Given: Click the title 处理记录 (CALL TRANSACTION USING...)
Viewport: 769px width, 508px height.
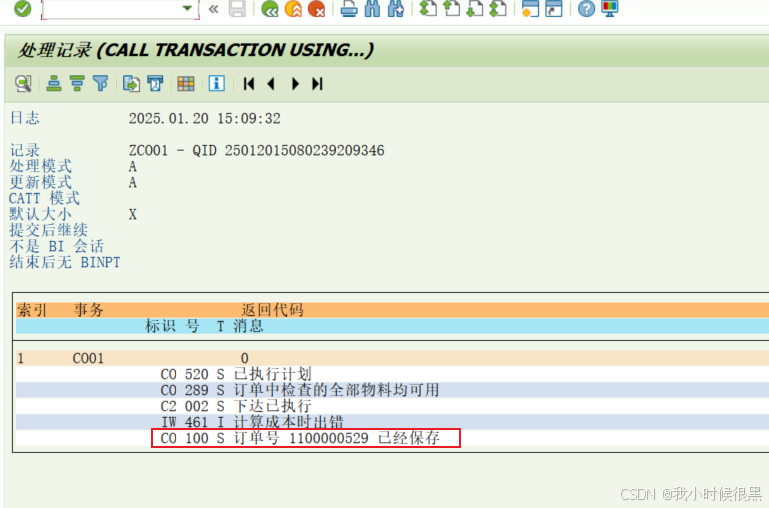Looking at the screenshot, I should (x=196, y=50).
